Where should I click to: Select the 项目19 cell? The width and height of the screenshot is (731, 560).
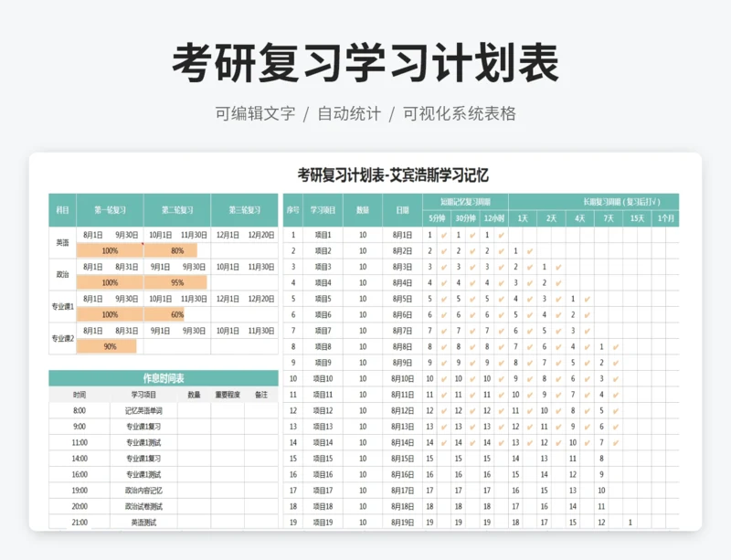click(x=323, y=523)
